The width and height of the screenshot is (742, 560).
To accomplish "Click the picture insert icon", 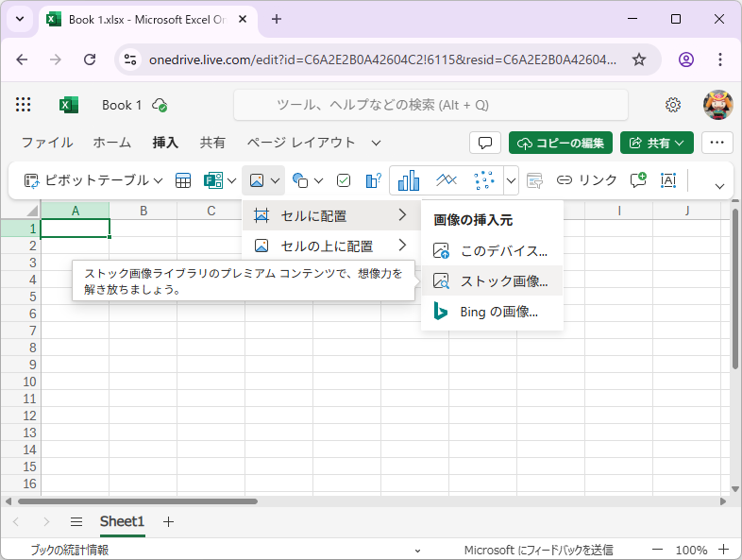I will 257,180.
